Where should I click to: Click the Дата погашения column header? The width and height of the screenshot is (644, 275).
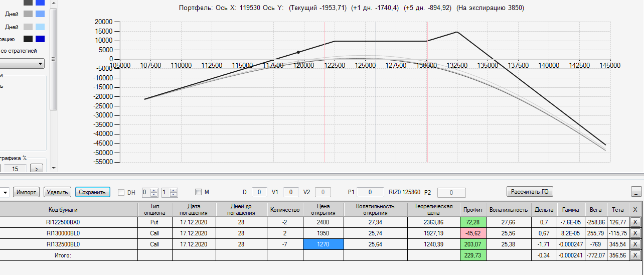[194, 209]
